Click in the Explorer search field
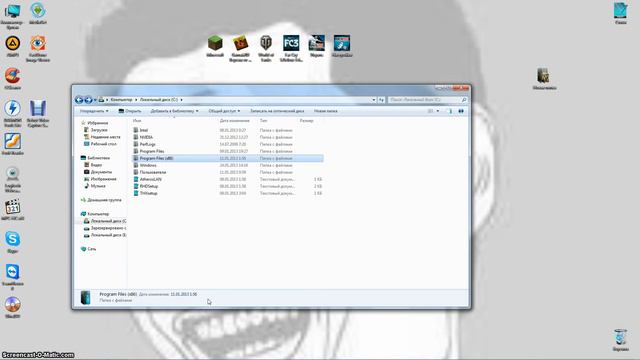Screen dimensions: 640x360 pyautogui.click(x=427, y=100)
